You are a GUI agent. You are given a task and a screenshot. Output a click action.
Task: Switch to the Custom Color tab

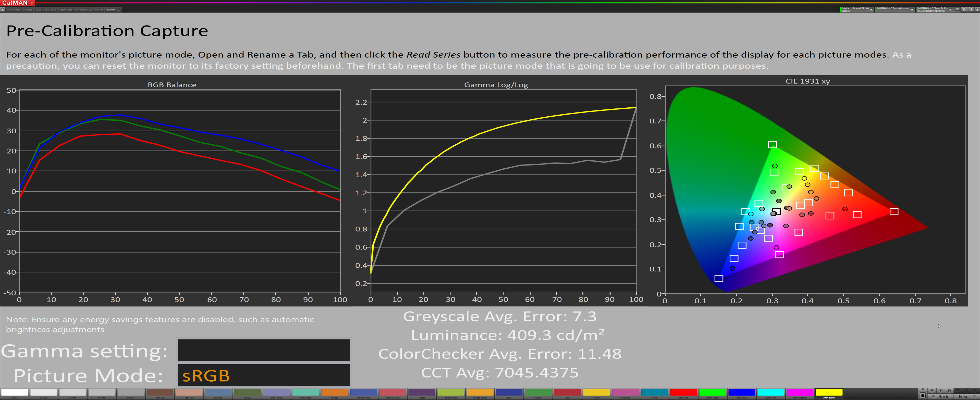click(65, 10)
